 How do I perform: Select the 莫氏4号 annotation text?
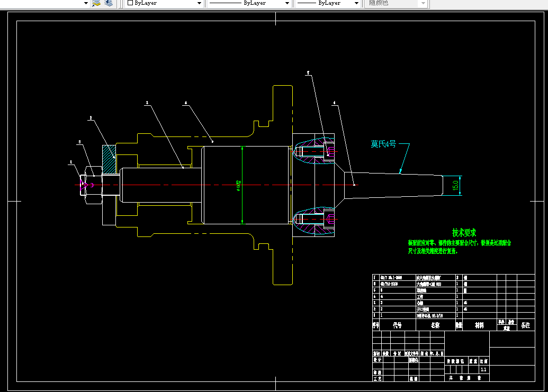pos(383,144)
